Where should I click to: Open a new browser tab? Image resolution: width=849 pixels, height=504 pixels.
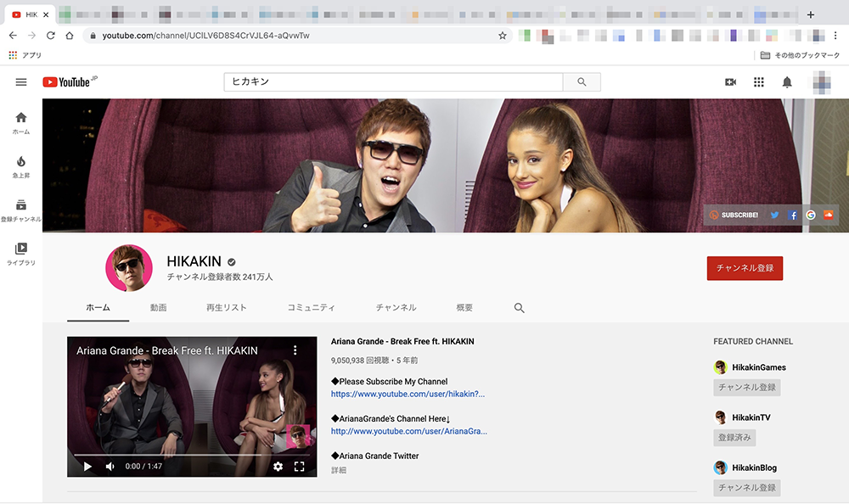pos(811,14)
